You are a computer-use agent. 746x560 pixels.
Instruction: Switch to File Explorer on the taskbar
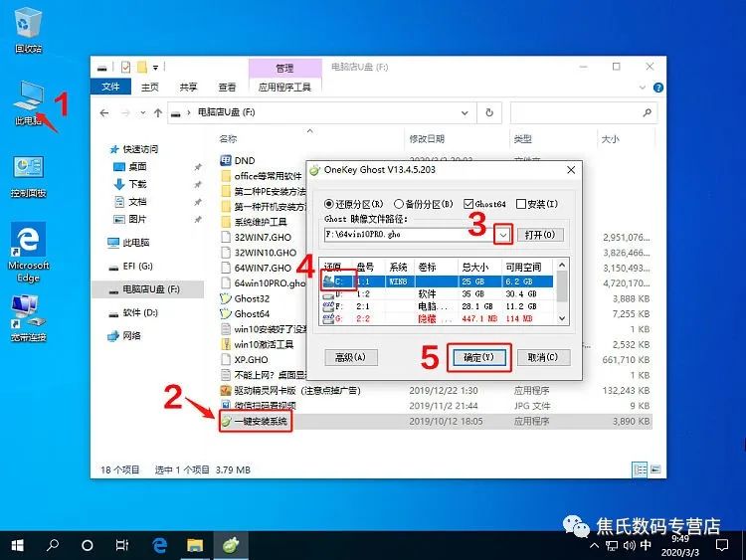click(x=195, y=545)
